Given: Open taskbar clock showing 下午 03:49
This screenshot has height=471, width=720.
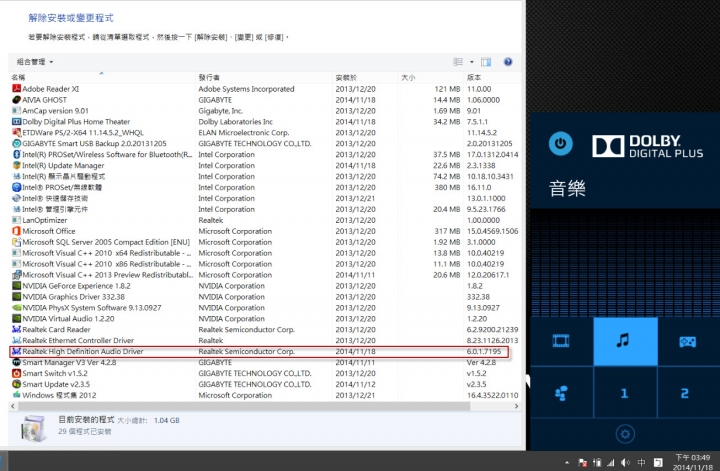Looking at the screenshot, I should [x=692, y=462].
